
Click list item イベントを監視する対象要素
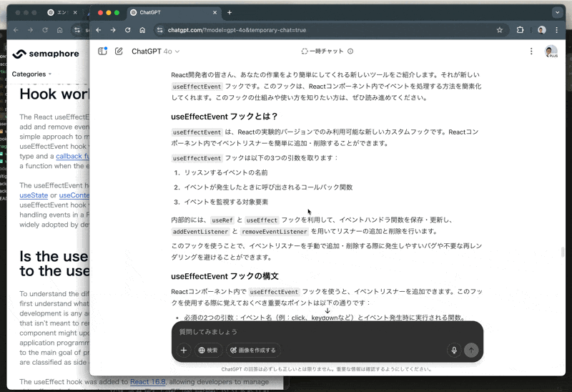[226, 202]
